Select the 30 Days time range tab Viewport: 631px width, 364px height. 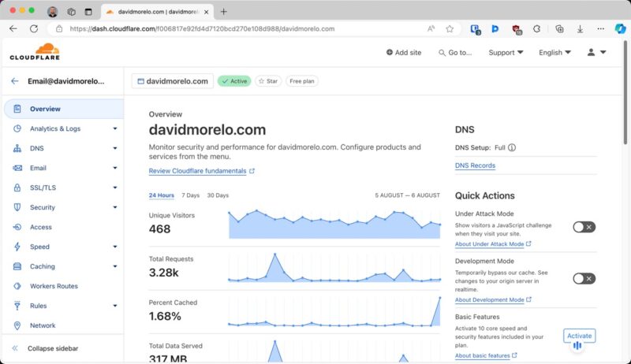(x=218, y=195)
